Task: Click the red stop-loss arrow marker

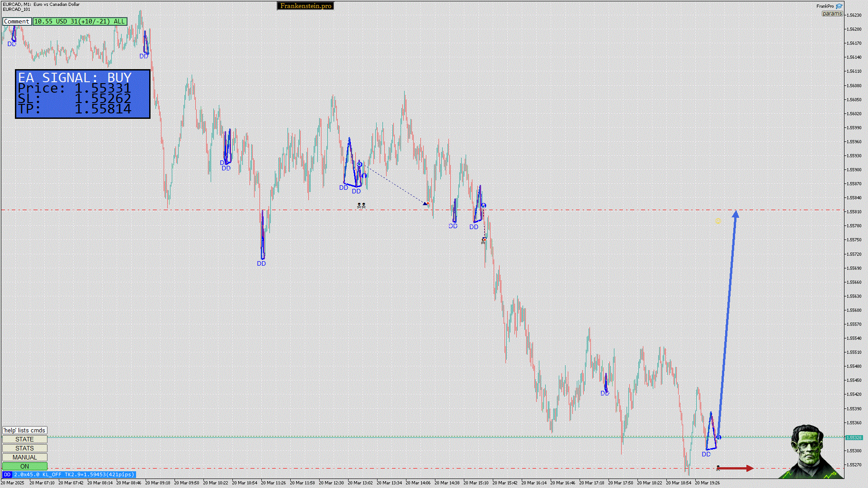Action: click(x=735, y=468)
